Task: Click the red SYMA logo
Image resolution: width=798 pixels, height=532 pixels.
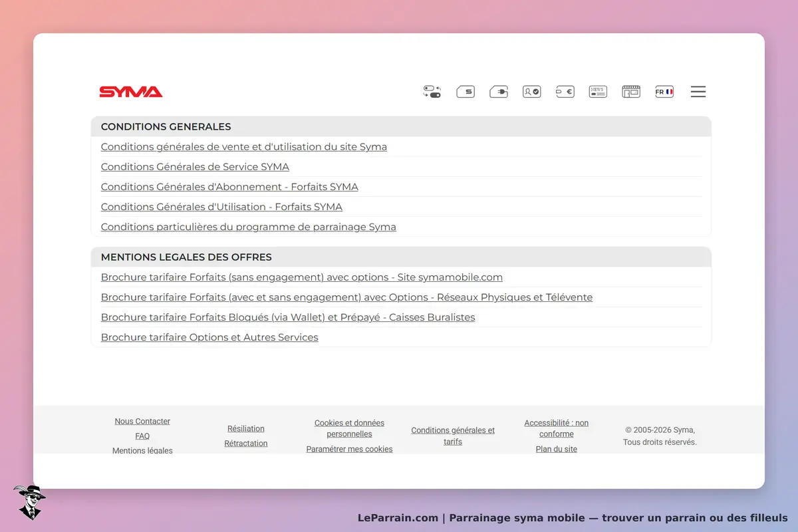Action: pos(131,92)
